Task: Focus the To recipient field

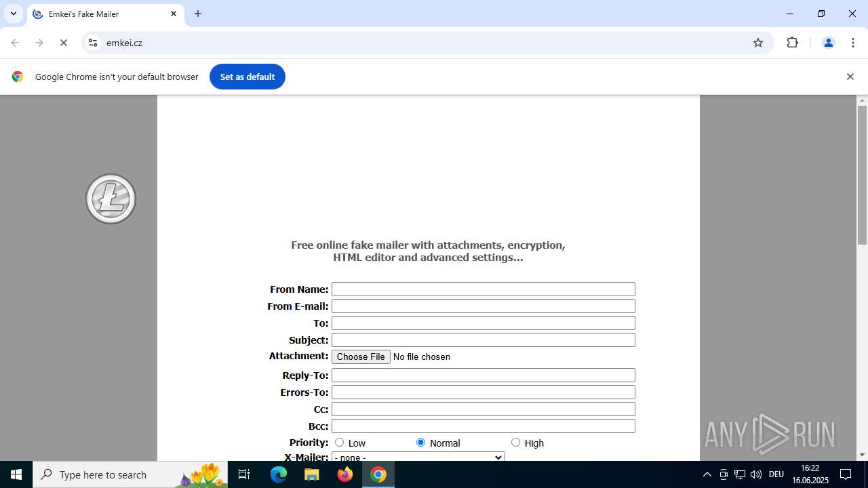Action: [484, 323]
